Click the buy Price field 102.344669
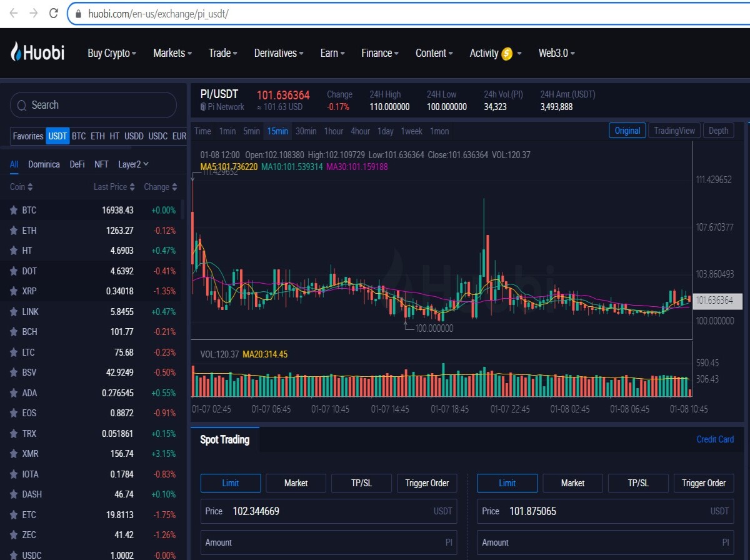The width and height of the screenshot is (750, 560). point(329,511)
